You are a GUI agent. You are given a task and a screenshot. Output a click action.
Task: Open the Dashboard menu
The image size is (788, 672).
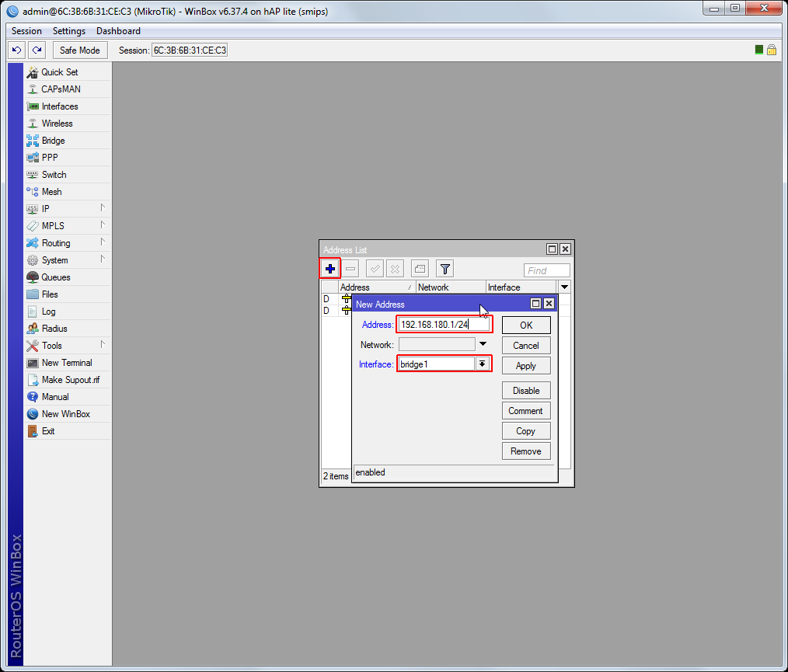[118, 31]
